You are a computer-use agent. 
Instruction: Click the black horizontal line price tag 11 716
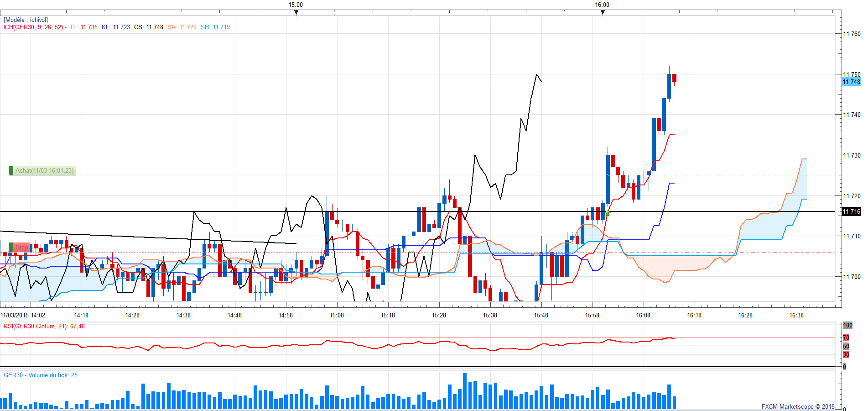coord(851,211)
